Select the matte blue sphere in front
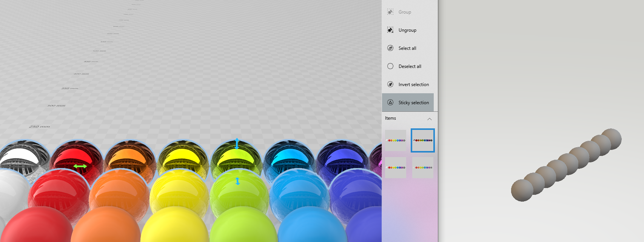Screen dimensions: 644x242 coord(312,225)
